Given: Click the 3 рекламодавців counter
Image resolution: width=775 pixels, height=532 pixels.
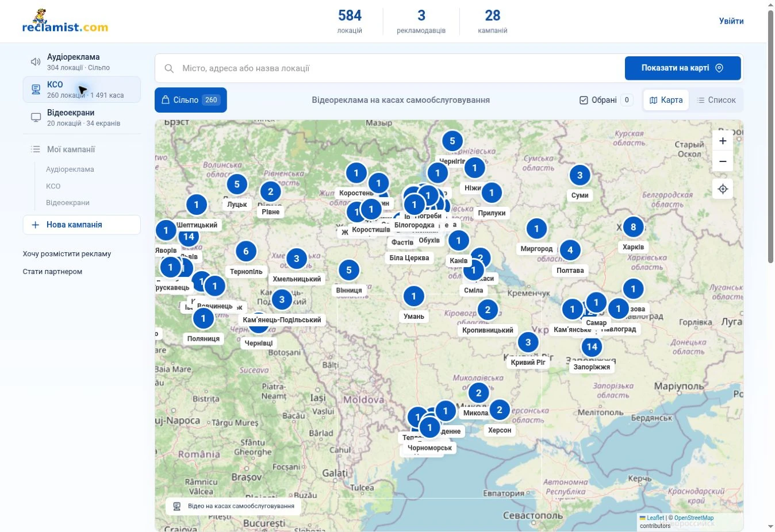Looking at the screenshot, I should pos(421,21).
